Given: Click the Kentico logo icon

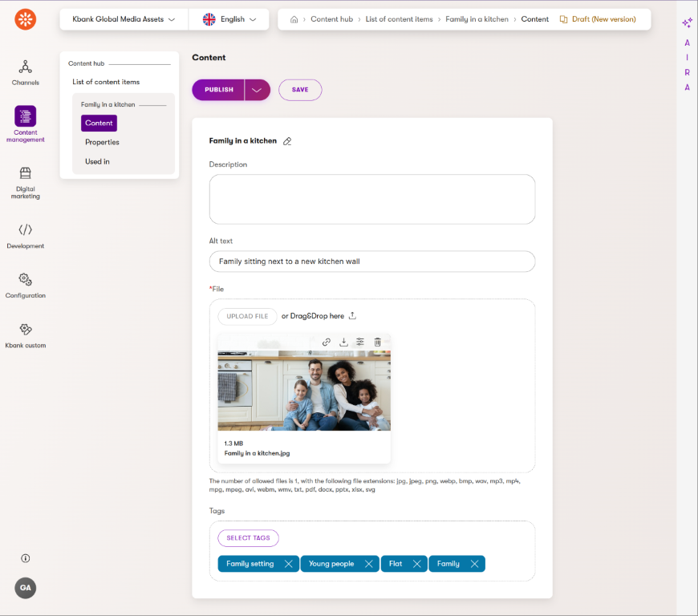Looking at the screenshot, I should [x=25, y=19].
